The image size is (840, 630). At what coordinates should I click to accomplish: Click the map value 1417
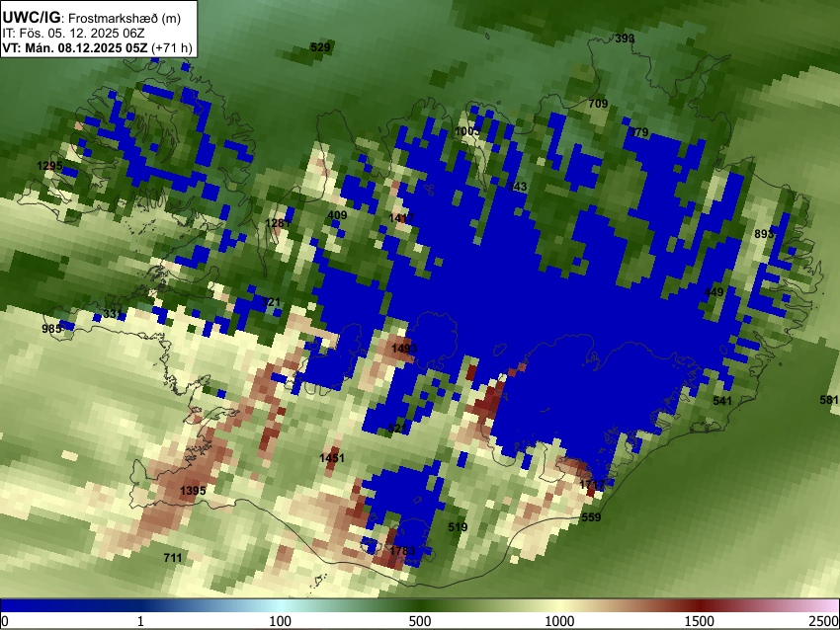(401, 218)
